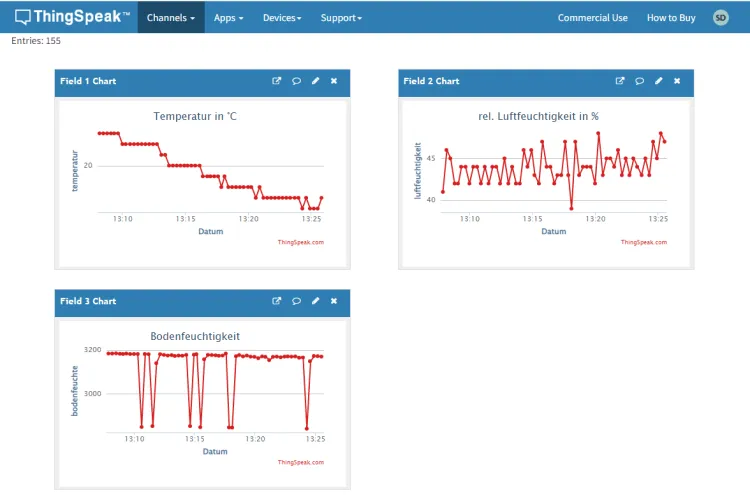Edit Field 2 Chart with pencil icon
The height and width of the screenshot is (495, 750).
(x=658, y=81)
